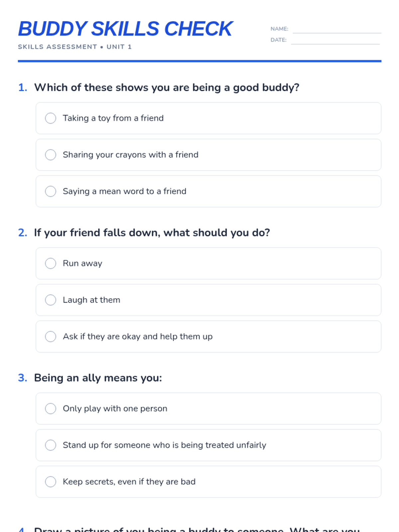Click question 4 heading about drawing a picture
The image size is (399, 532).
(197, 529)
